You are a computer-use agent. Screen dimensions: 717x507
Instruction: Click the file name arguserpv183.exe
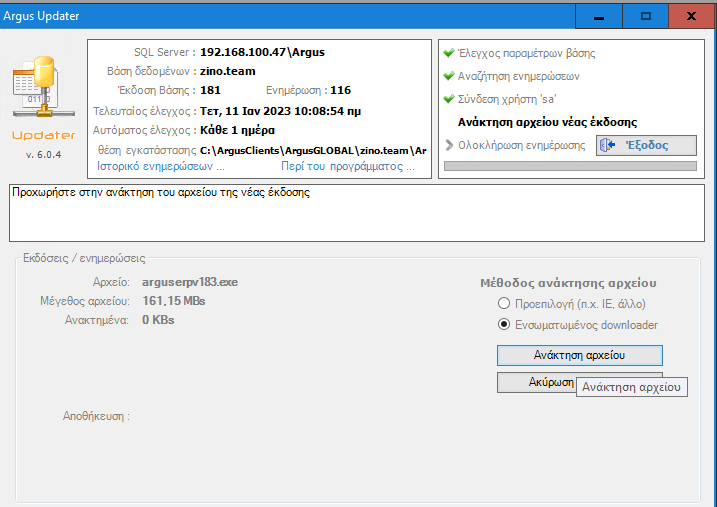pos(190,282)
